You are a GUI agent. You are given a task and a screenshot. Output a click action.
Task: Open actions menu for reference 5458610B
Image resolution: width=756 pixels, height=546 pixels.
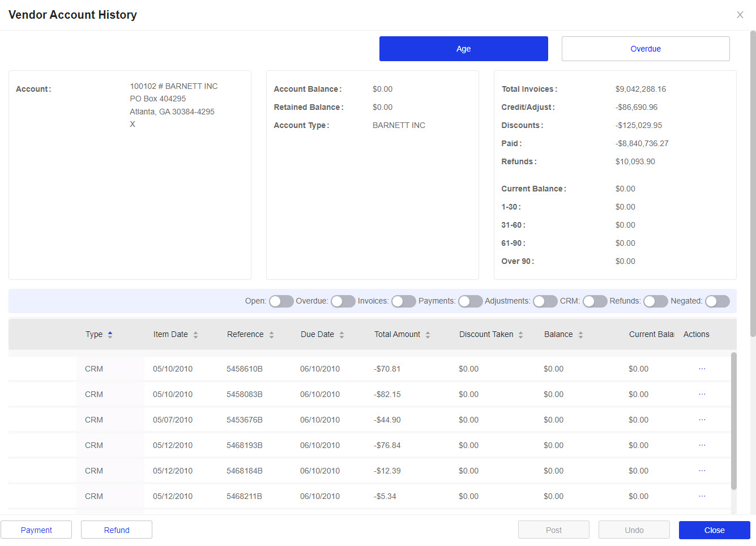(702, 369)
